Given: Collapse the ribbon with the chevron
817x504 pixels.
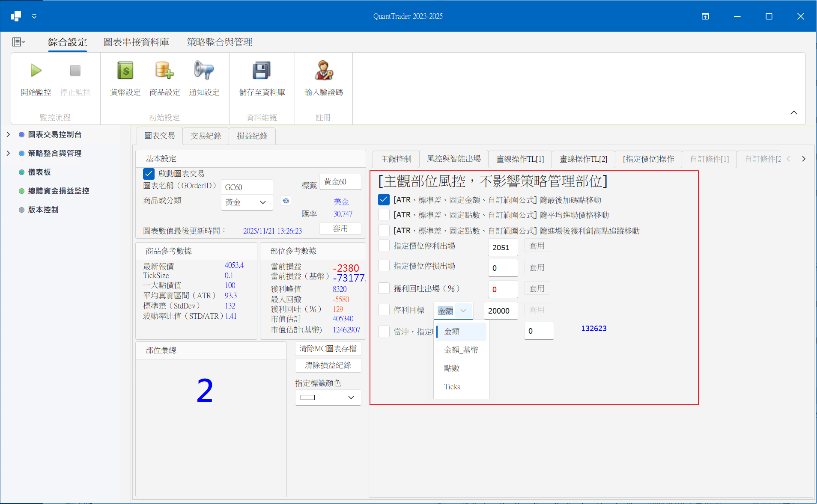Looking at the screenshot, I should point(793,113).
